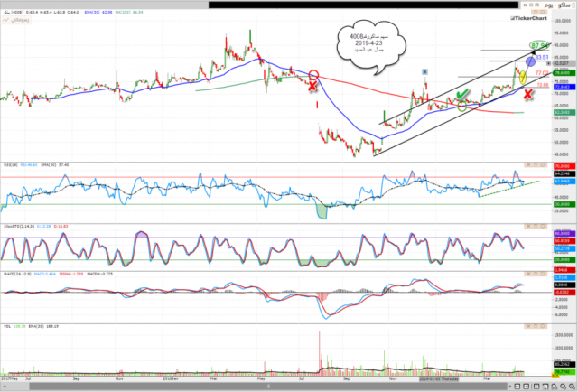Click the rightmost VOL panel header control
This screenshot has width=578, height=392.
point(543,326)
